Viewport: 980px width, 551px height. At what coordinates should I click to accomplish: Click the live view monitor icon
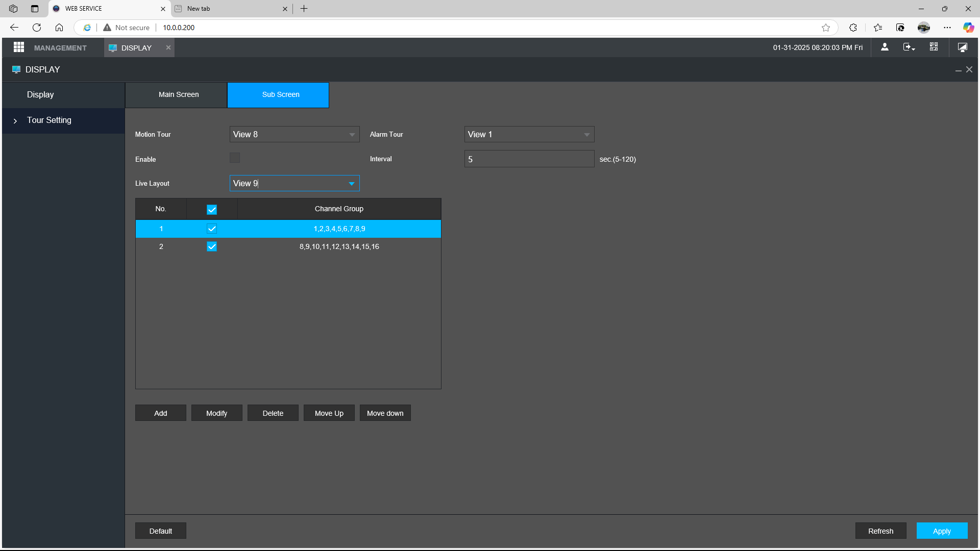pos(962,47)
